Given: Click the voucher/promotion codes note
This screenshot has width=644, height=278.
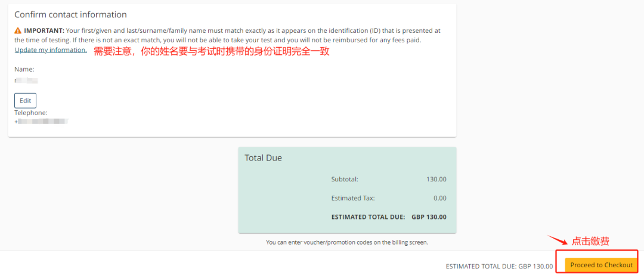Looking at the screenshot, I should (x=347, y=242).
